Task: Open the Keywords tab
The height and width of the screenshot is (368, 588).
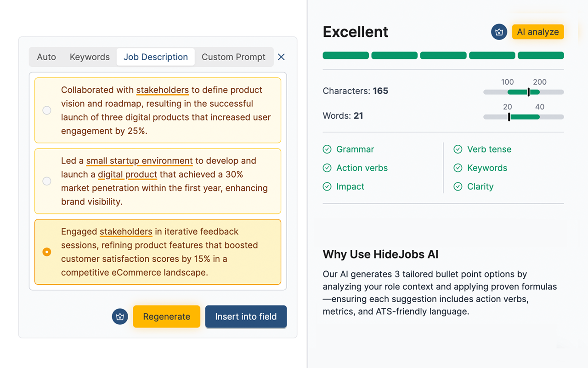Action: tap(90, 57)
